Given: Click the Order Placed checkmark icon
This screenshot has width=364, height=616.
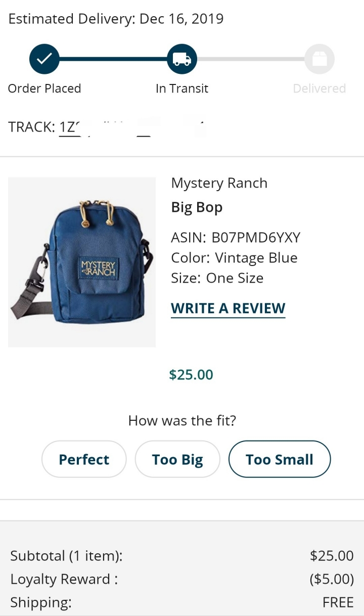Looking at the screenshot, I should [x=44, y=59].
